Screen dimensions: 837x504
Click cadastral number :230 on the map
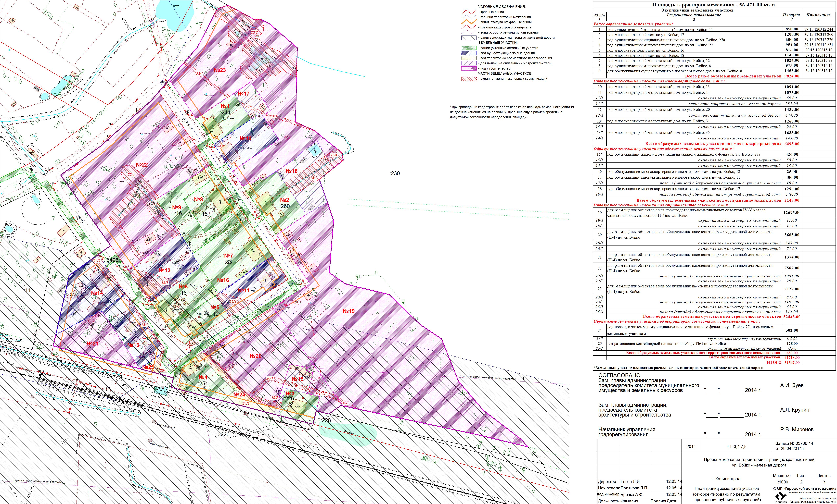(x=394, y=173)
